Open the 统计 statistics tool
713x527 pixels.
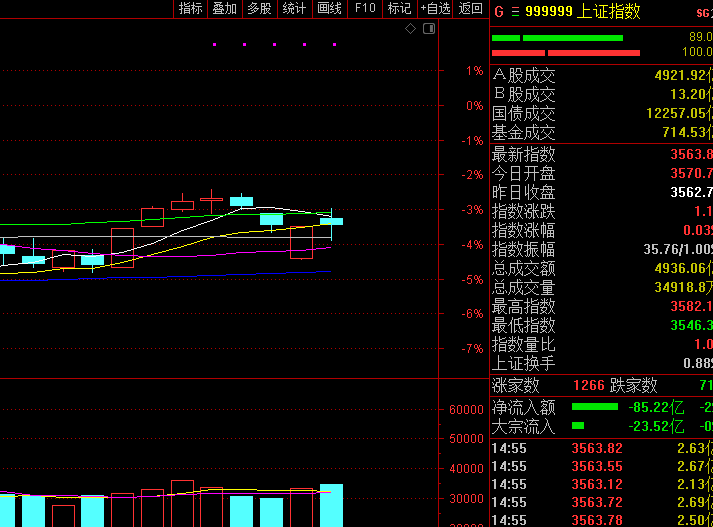(x=294, y=9)
